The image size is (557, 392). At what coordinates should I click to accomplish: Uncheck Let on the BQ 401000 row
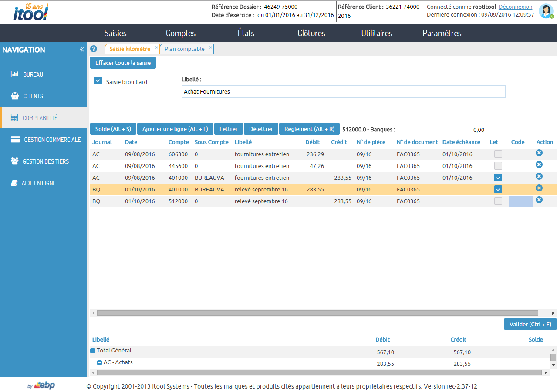498,189
